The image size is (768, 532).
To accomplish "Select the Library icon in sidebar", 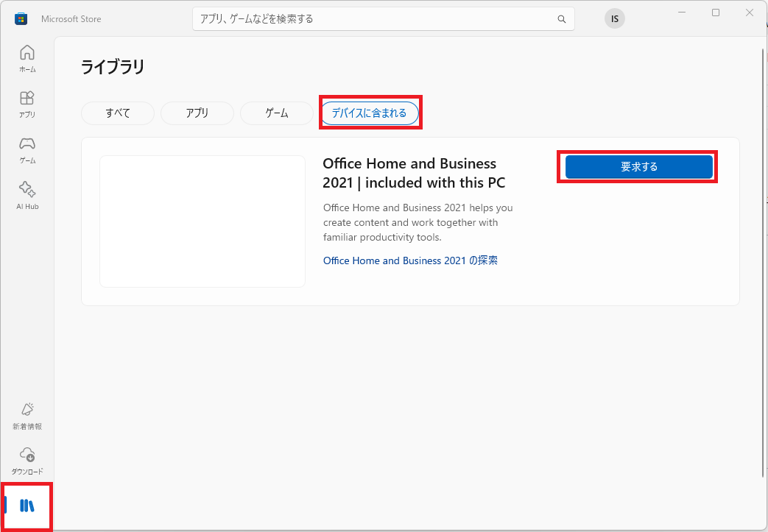I will point(27,506).
